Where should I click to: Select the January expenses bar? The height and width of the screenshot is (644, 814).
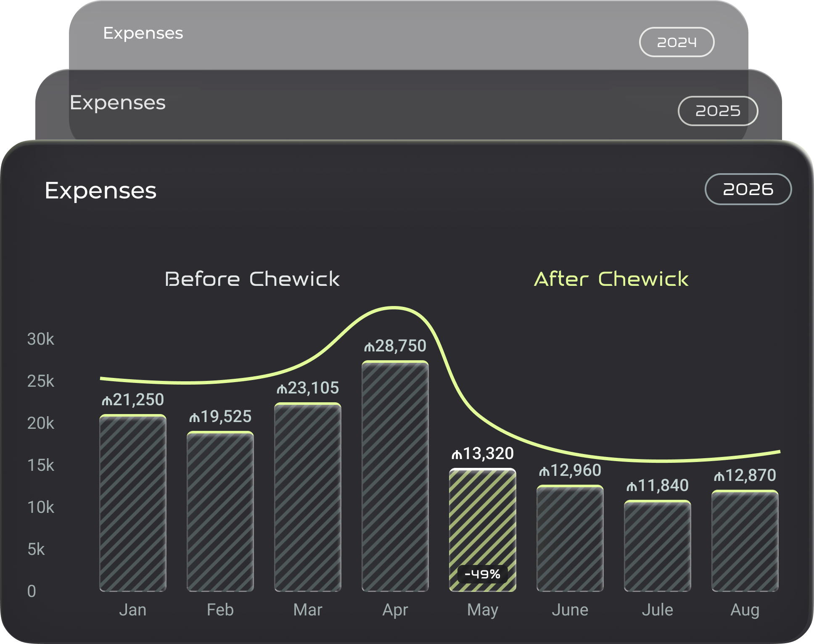(133, 503)
